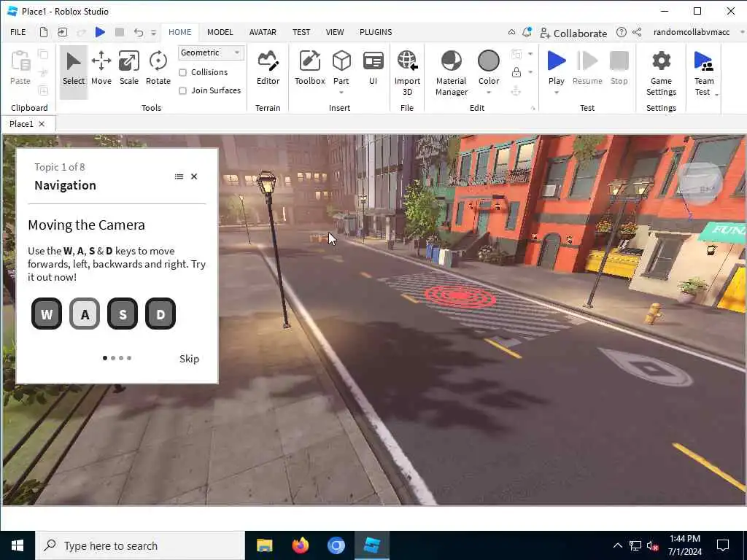Enable the Collisions checkbox
This screenshot has height=560, width=747.
coord(182,72)
